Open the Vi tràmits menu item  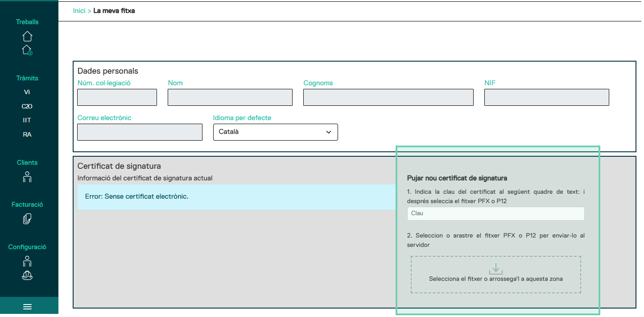click(x=27, y=92)
